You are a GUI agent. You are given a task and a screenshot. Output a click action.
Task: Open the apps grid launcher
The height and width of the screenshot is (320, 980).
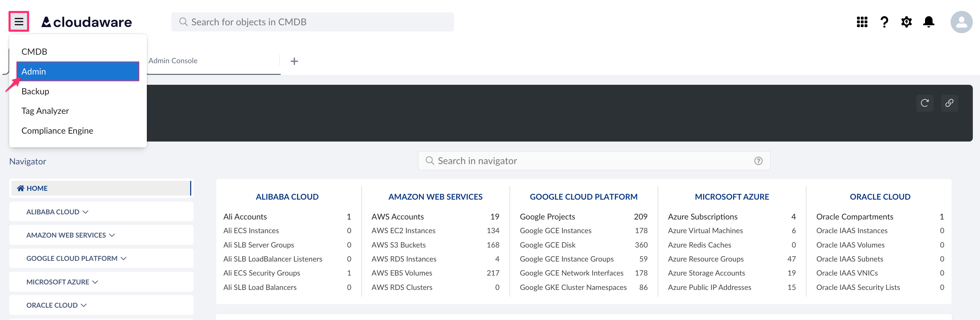(862, 22)
